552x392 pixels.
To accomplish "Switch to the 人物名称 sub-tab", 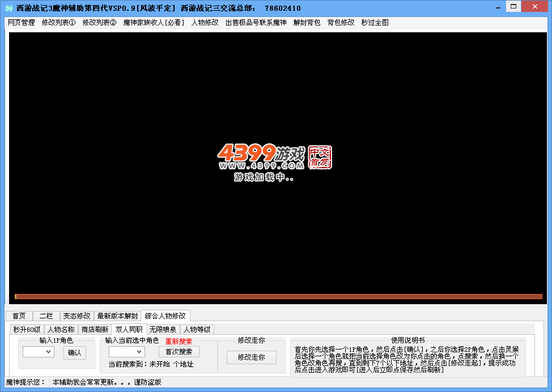I will [61, 330].
